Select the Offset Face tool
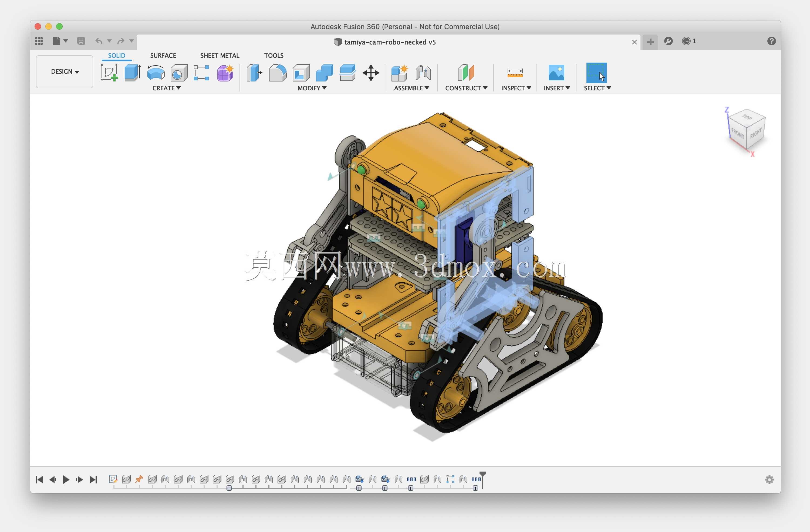The height and width of the screenshot is (532, 810). pos(347,73)
